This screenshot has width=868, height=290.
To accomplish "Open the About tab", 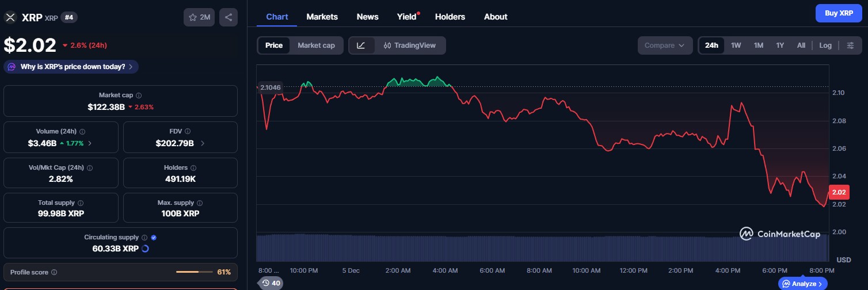I will point(496,17).
